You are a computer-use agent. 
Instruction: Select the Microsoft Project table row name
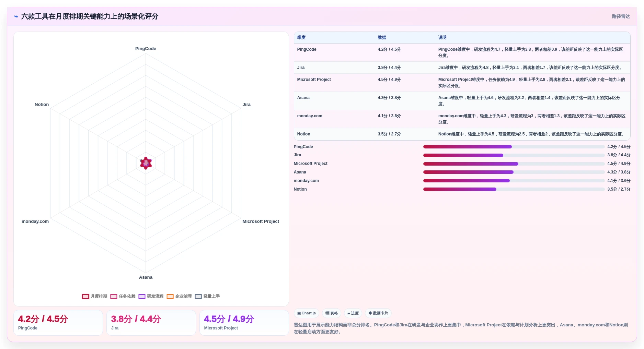pos(314,80)
